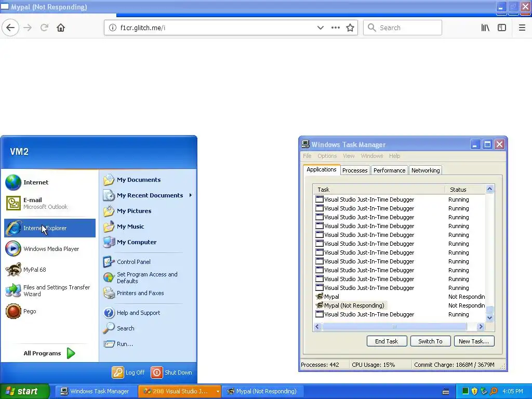Switch to Windows Task Manager taskbar button
This screenshot has width=532, height=399.
coord(95,391)
